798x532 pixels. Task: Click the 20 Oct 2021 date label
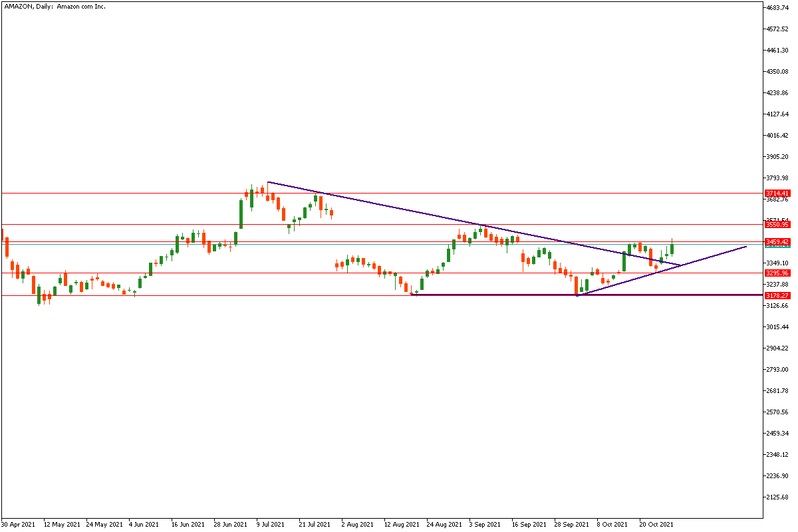(x=656, y=524)
